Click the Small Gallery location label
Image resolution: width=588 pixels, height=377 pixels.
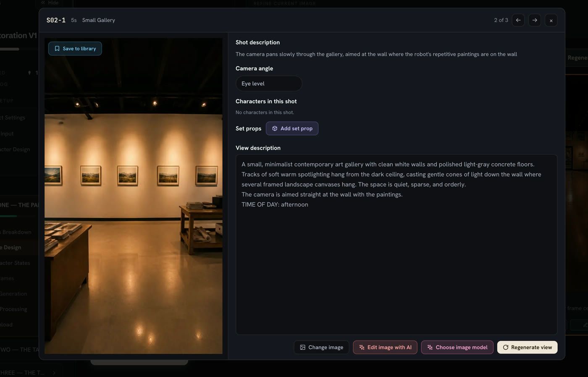click(99, 20)
